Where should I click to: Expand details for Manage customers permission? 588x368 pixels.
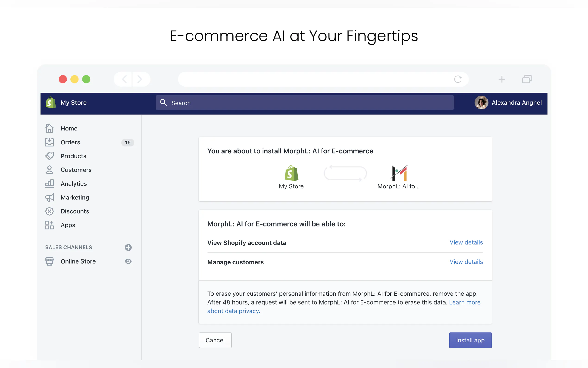pos(466,262)
